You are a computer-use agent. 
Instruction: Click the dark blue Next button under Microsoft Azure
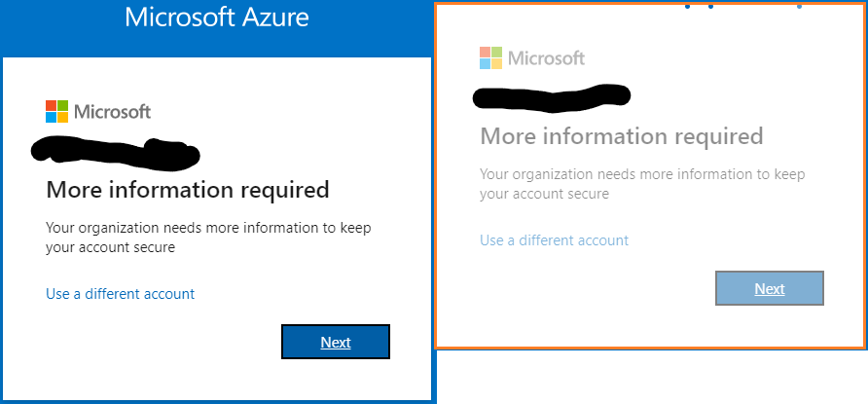pyautogui.click(x=336, y=342)
